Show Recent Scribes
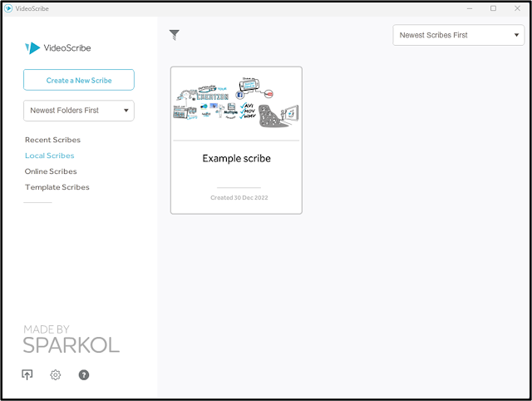The image size is (532, 401). pyautogui.click(x=52, y=140)
